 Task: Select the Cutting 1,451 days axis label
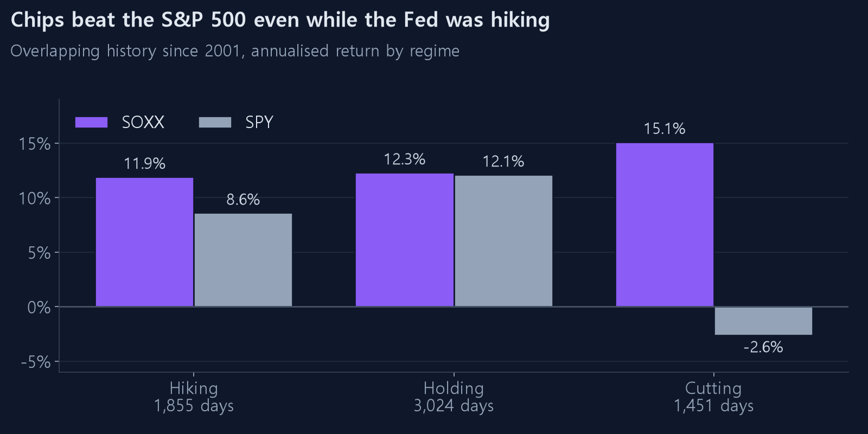tap(713, 397)
